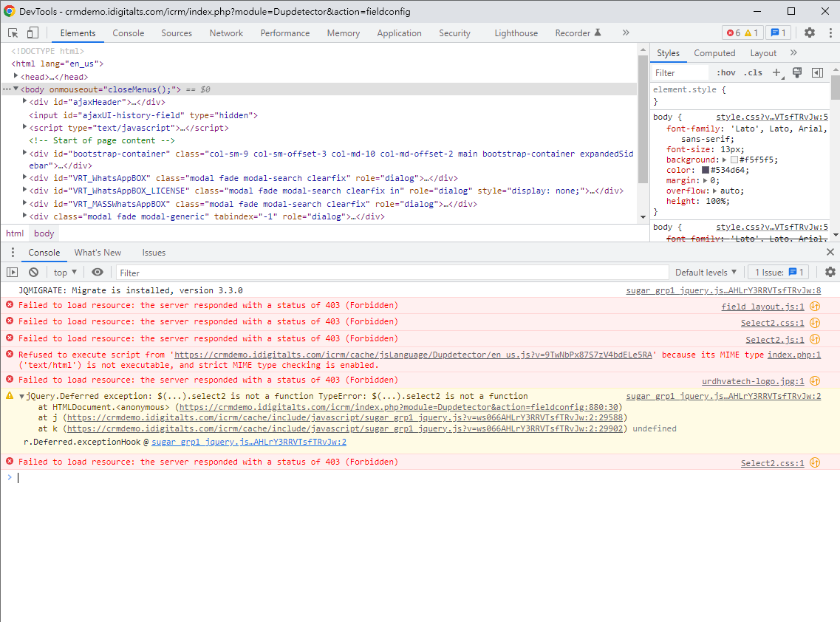Expand the background shorthand property arrow
The height and width of the screenshot is (622, 840).
[x=725, y=160]
